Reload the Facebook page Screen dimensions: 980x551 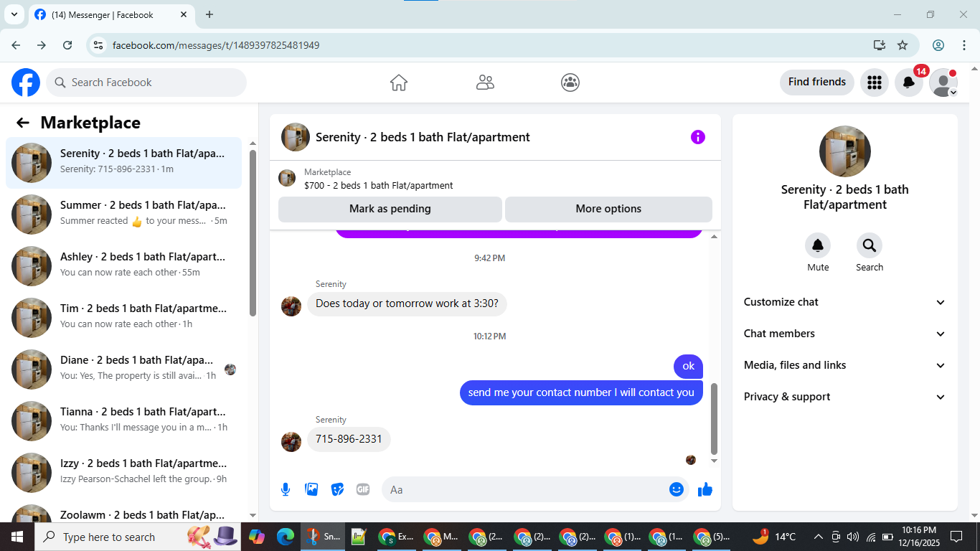(x=67, y=45)
